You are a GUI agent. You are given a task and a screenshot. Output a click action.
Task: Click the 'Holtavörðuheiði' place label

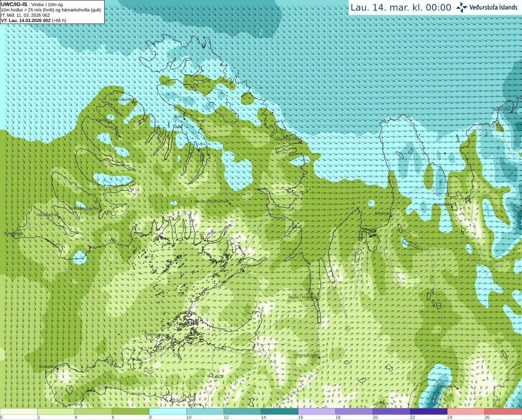[306, 355]
